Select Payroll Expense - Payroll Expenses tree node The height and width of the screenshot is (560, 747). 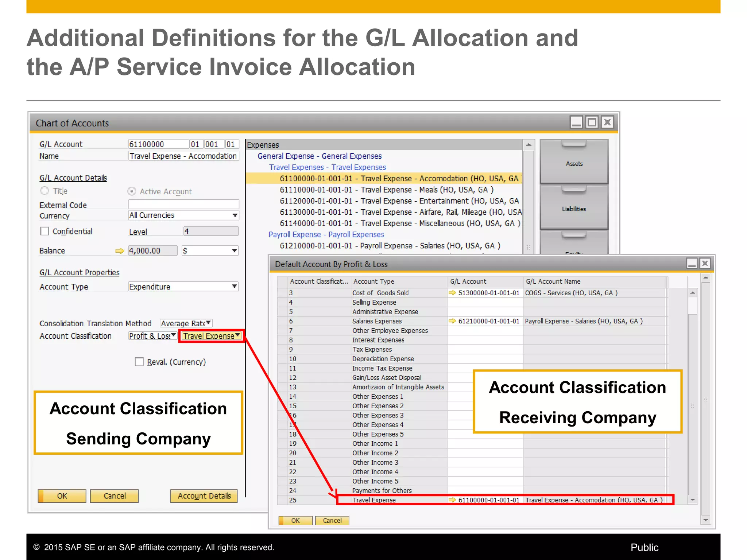(x=326, y=234)
